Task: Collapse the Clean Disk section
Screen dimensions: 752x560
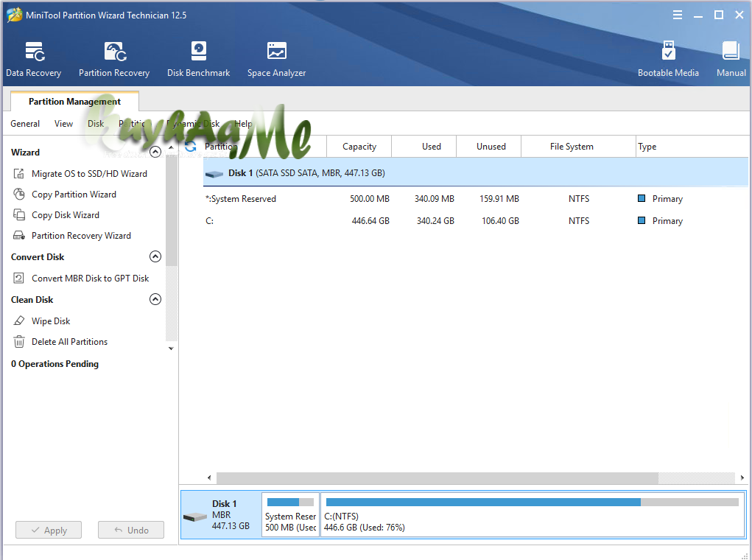Action: (x=155, y=299)
